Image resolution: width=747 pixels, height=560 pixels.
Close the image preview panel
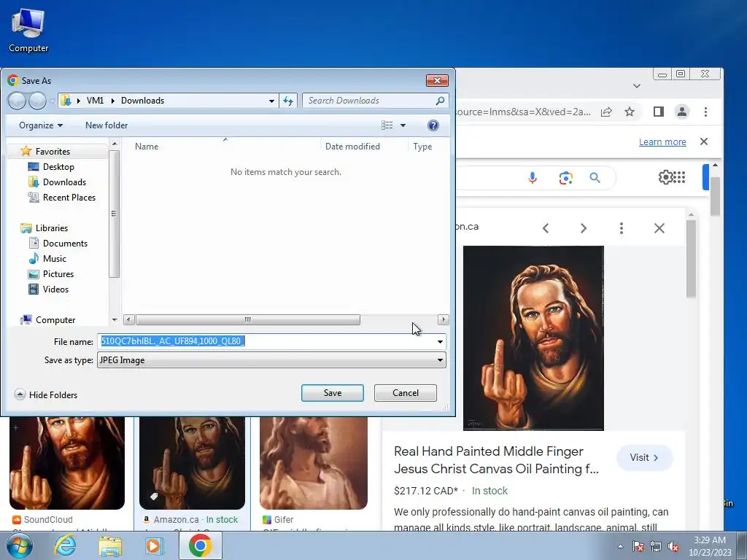click(x=659, y=228)
